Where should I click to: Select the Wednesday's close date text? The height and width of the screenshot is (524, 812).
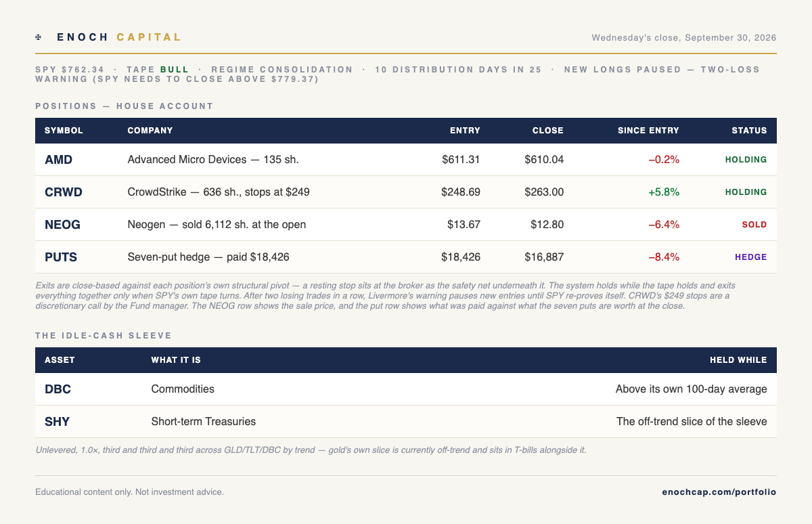click(x=684, y=38)
